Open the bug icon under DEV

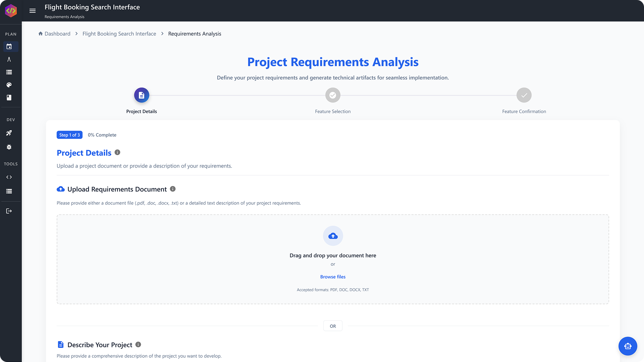point(9,147)
